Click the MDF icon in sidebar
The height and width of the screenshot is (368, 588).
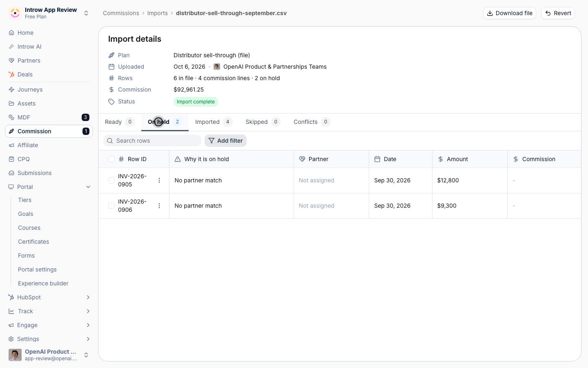11,117
